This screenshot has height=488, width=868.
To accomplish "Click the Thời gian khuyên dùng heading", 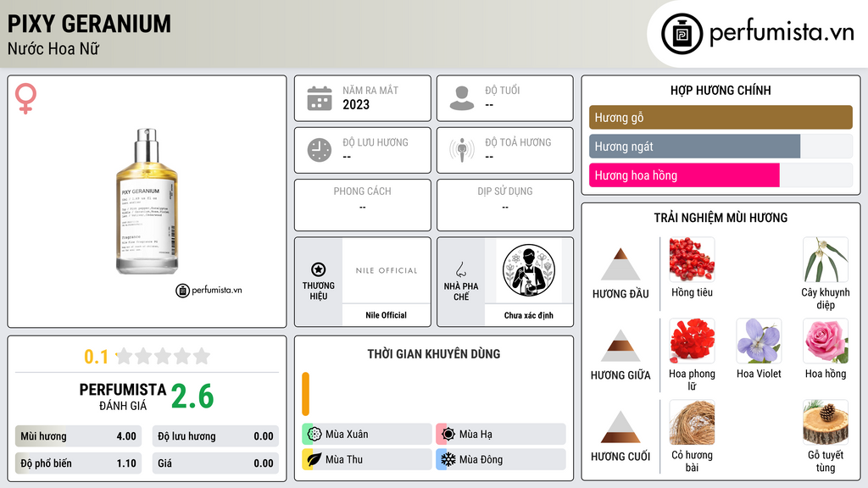I will click(434, 353).
